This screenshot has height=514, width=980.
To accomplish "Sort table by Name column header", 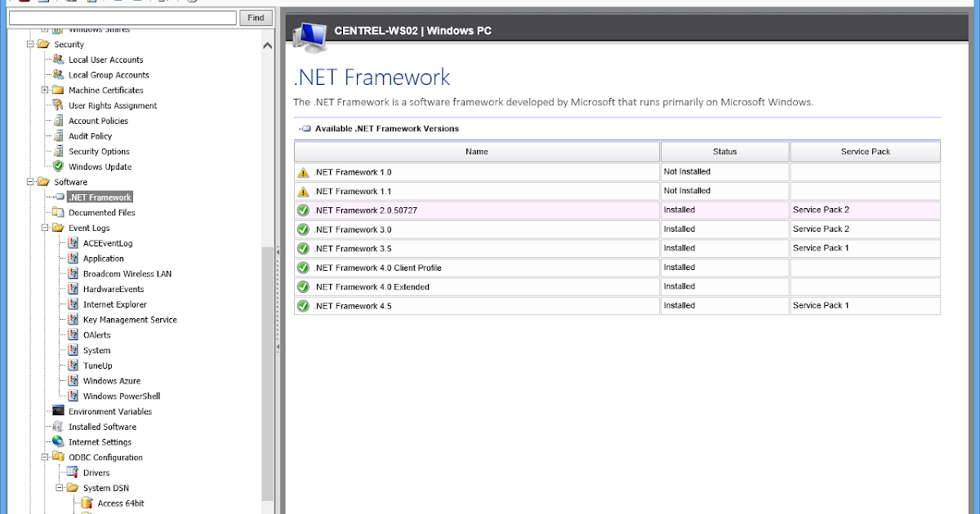I will tap(477, 152).
